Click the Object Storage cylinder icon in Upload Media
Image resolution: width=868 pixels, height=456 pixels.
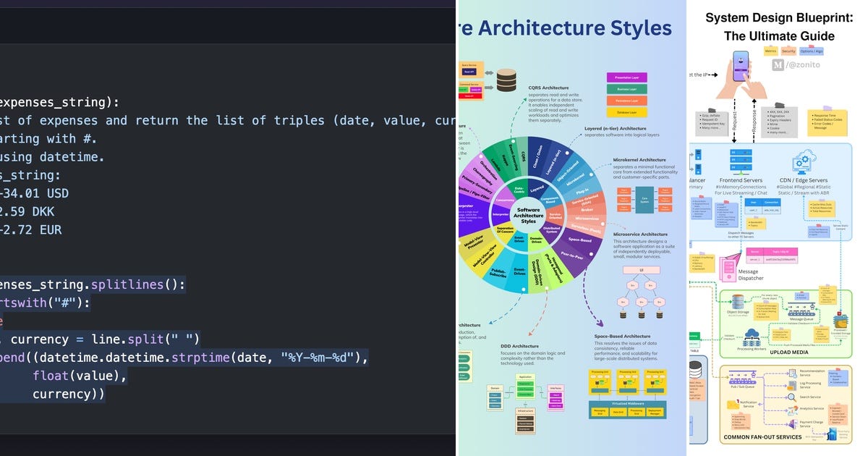[x=738, y=301]
